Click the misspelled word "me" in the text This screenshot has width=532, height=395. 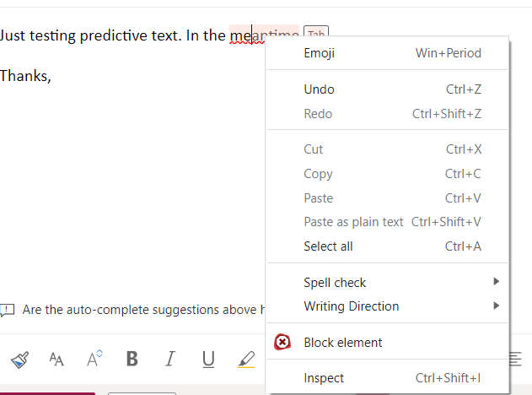[x=239, y=35]
